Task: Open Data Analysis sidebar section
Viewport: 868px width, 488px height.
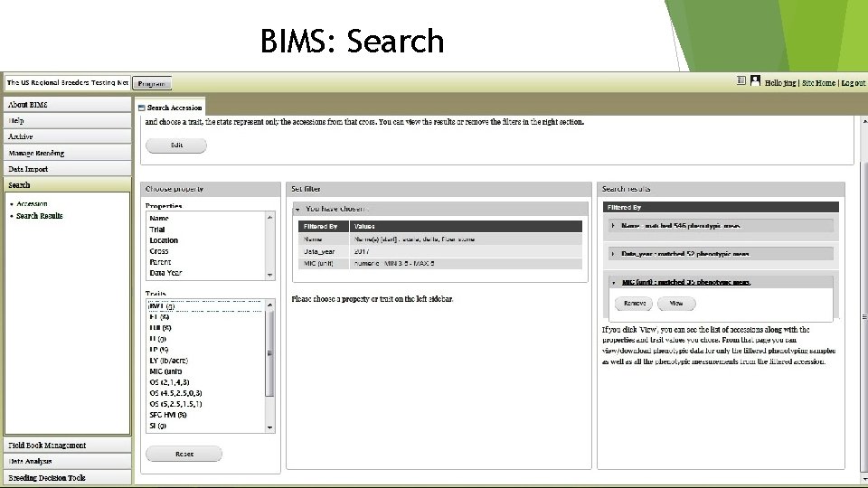Action: coord(68,462)
